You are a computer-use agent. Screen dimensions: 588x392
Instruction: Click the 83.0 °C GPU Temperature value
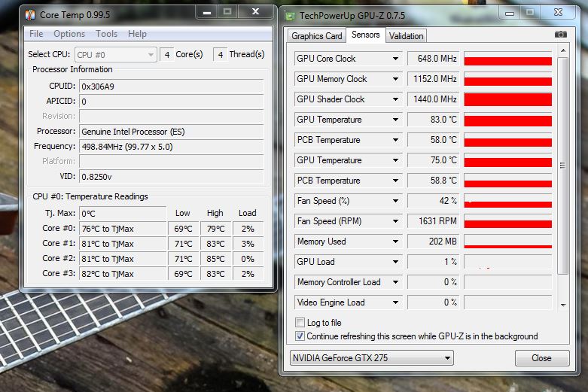(x=433, y=120)
